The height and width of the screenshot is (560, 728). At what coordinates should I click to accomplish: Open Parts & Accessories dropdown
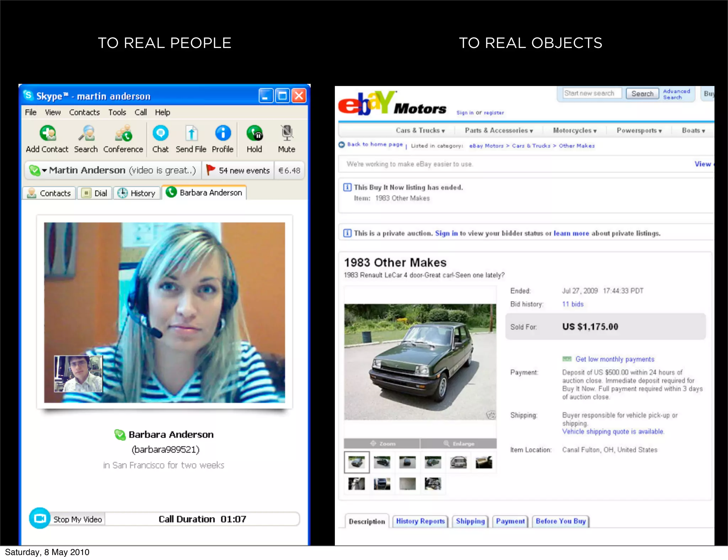tap(499, 131)
